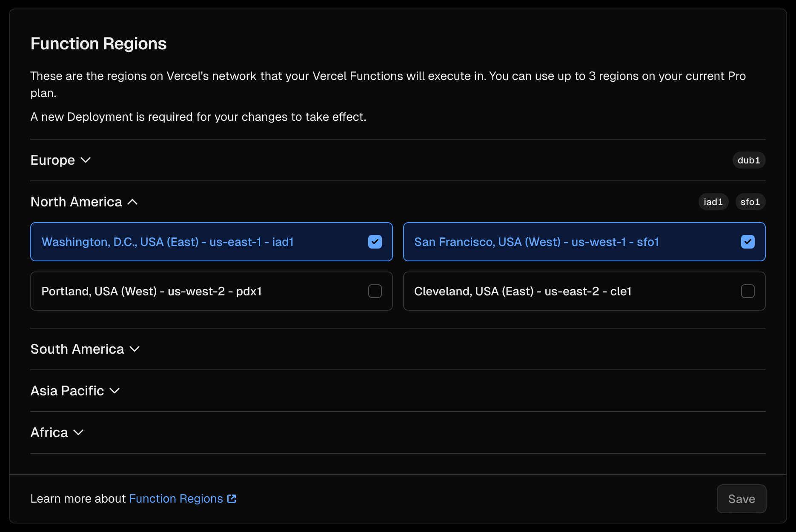This screenshot has height=532, width=796.
Task: Click the Save button
Action: (x=741, y=498)
